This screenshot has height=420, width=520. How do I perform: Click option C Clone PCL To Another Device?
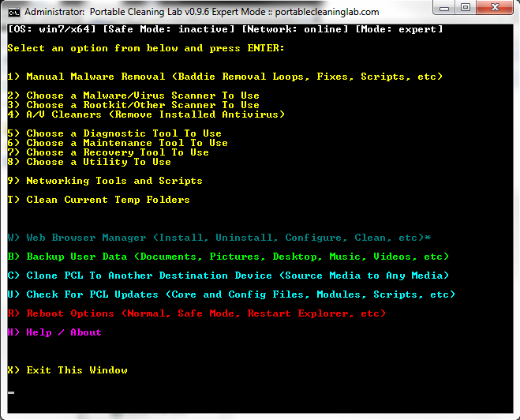(228, 276)
